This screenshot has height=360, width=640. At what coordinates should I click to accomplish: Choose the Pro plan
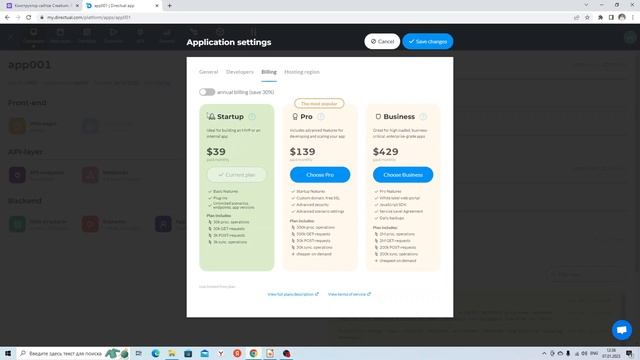click(320, 175)
